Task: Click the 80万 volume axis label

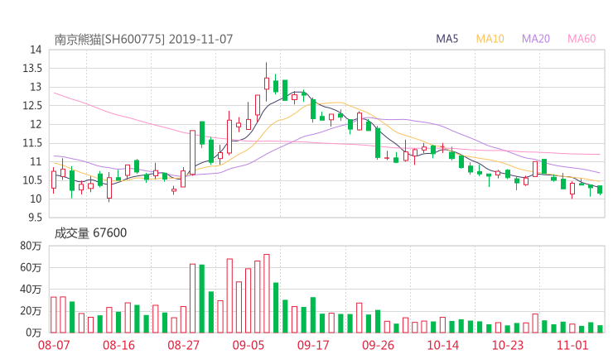Action: [31, 246]
